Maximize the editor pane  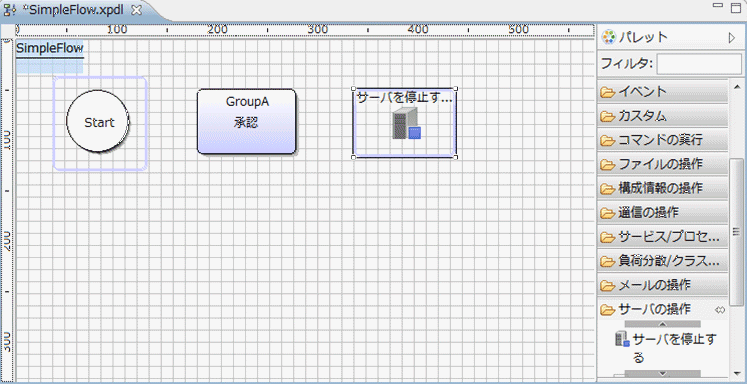pyautogui.click(x=736, y=8)
